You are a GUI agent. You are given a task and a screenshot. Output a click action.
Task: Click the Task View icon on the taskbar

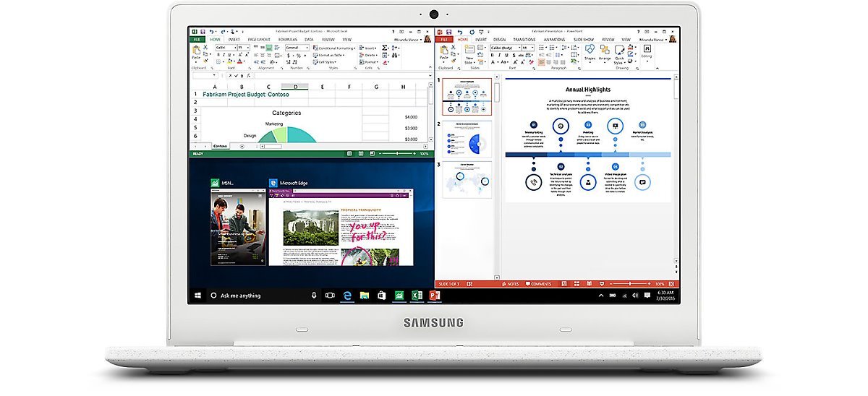pyautogui.click(x=330, y=296)
